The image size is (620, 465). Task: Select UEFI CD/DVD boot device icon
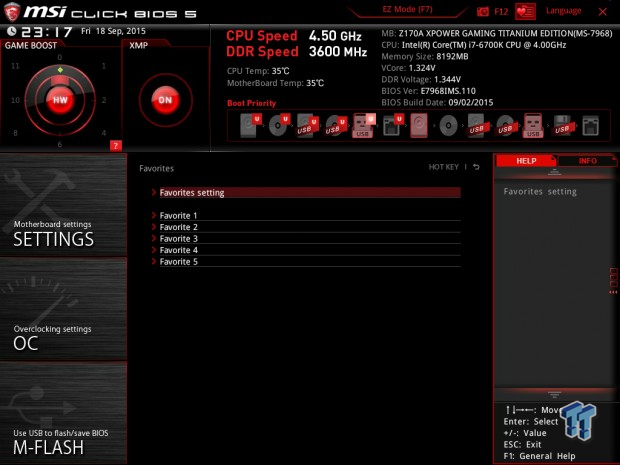(279, 125)
